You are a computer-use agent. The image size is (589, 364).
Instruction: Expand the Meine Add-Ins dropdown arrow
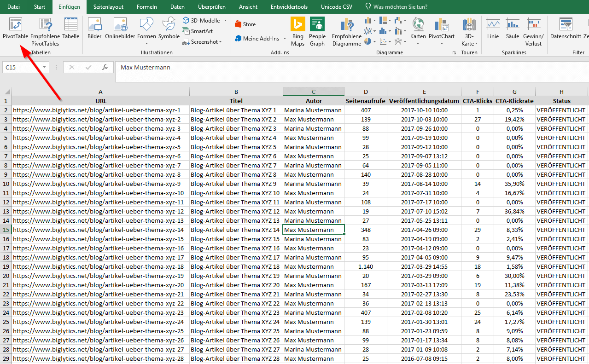click(x=285, y=39)
